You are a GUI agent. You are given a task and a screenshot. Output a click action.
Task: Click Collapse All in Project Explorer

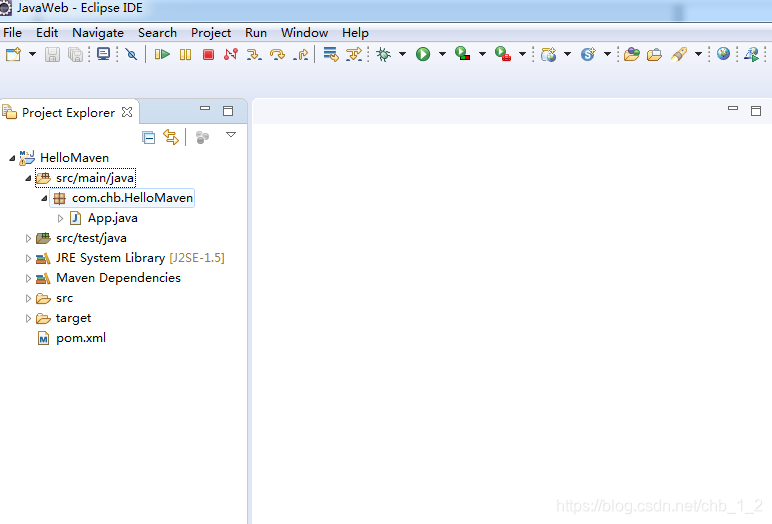click(x=149, y=137)
